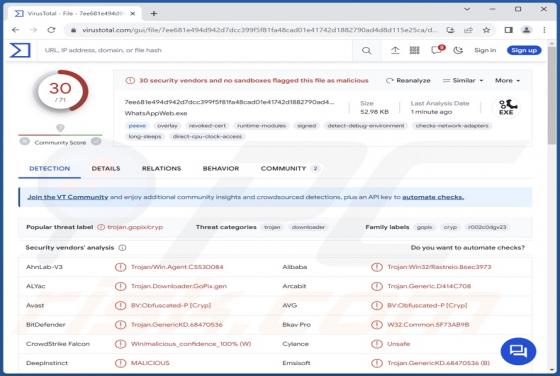
Task: Switch to the DETAILS tab
Action: pos(106,169)
